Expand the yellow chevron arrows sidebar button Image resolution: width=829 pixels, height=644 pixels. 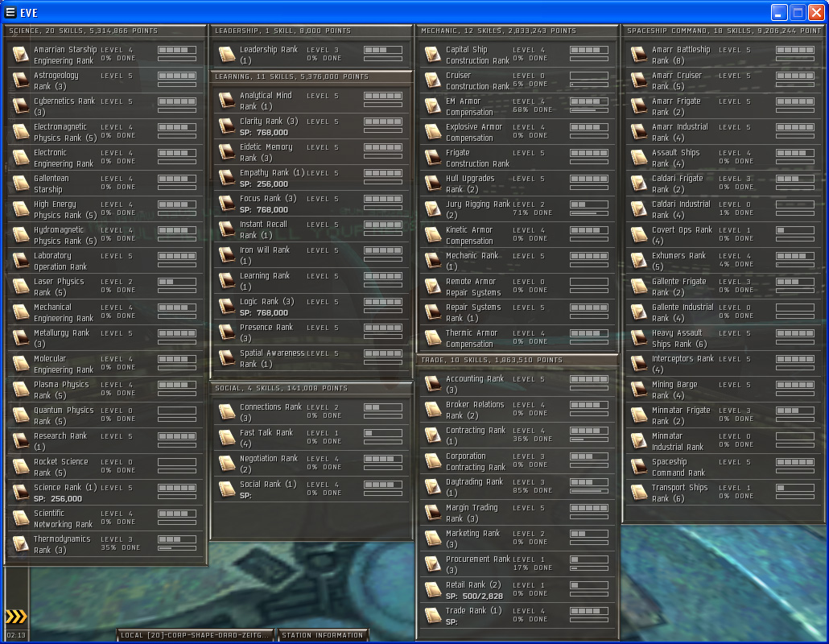(16, 617)
